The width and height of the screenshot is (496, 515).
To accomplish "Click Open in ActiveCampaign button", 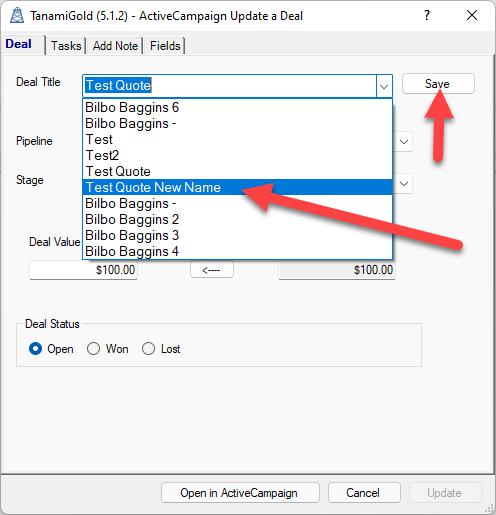I will click(x=240, y=492).
